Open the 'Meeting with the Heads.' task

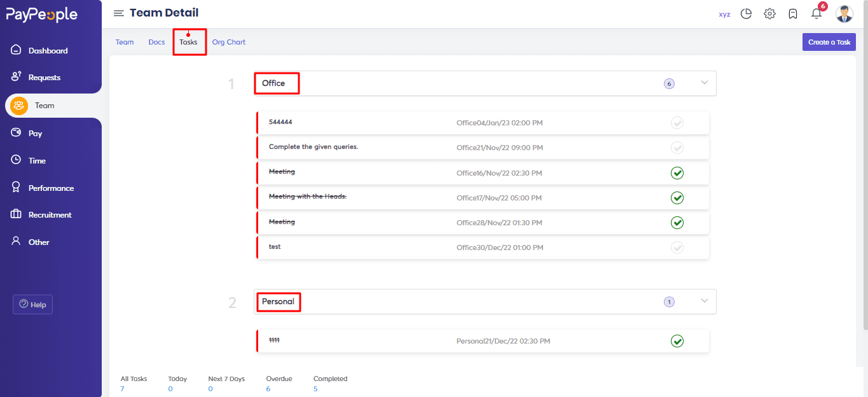tap(308, 196)
